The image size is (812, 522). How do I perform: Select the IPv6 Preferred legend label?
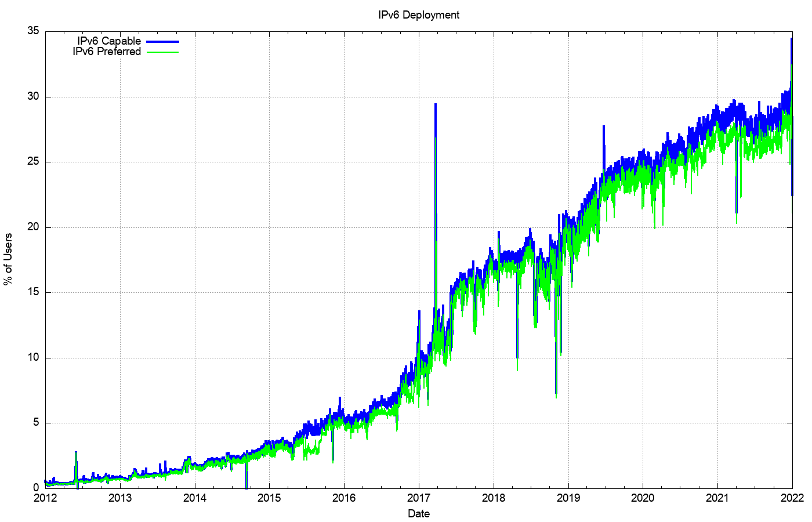click(x=107, y=52)
